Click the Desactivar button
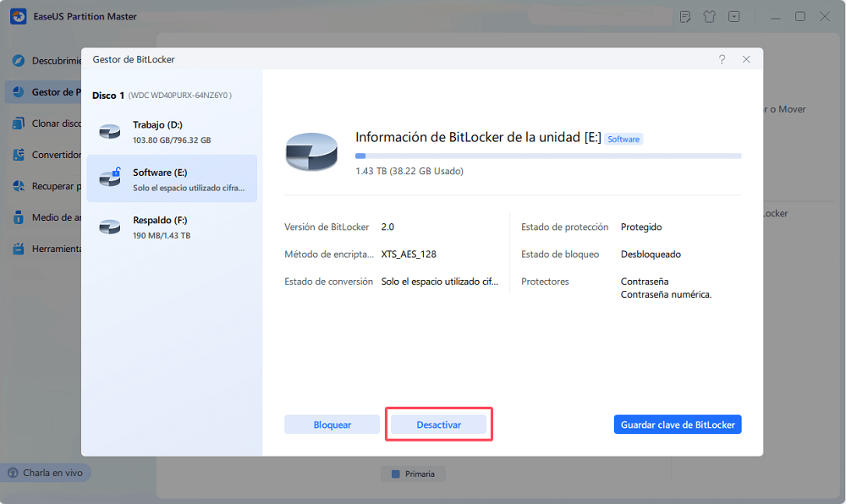 pos(438,425)
